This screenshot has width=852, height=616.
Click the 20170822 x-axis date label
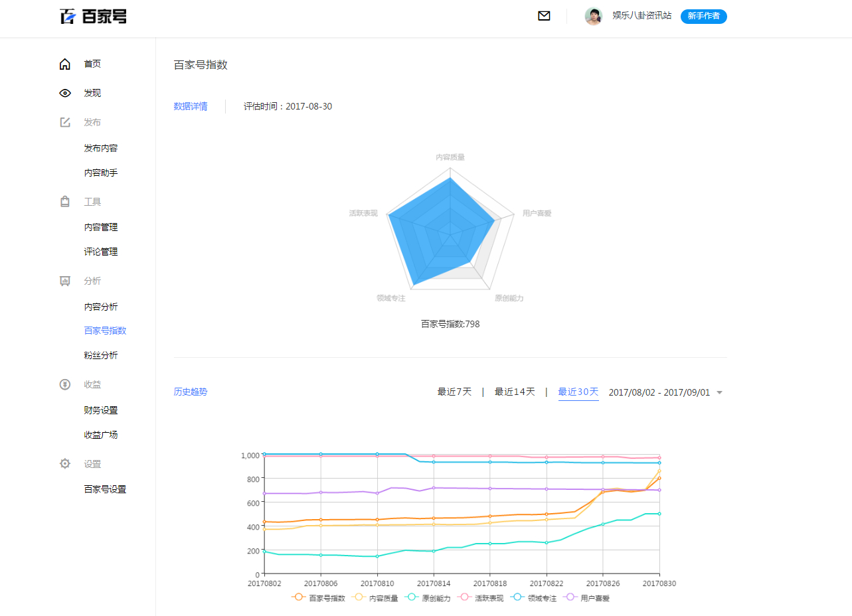547,583
